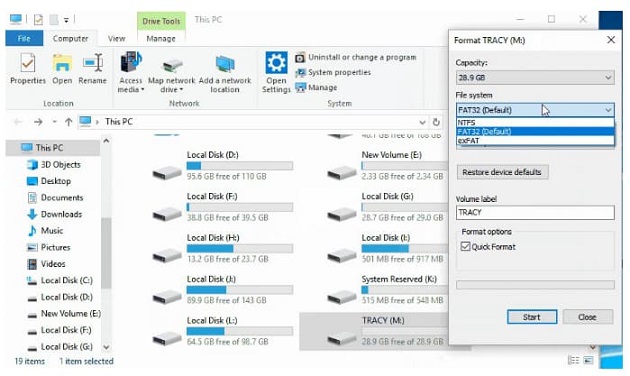Choose NTFS from the file system list
The height and width of the screenshot is (376, 630).
[535, 123]
